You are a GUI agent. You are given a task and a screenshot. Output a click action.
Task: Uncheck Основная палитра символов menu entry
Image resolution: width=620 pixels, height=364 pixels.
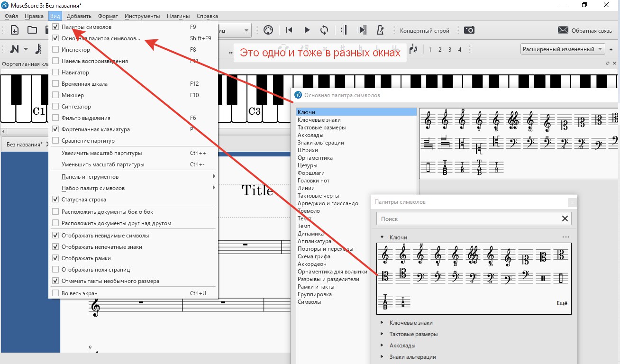(56, 38)
